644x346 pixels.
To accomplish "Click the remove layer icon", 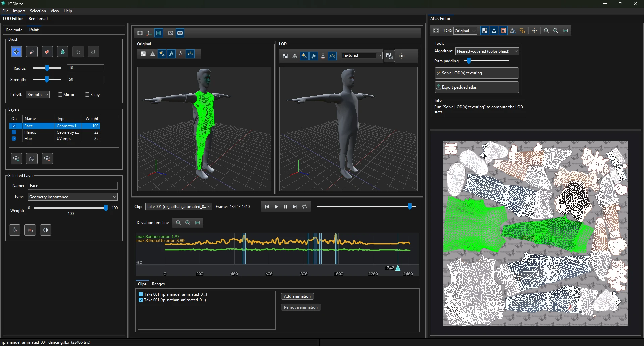I will point(47,159).
